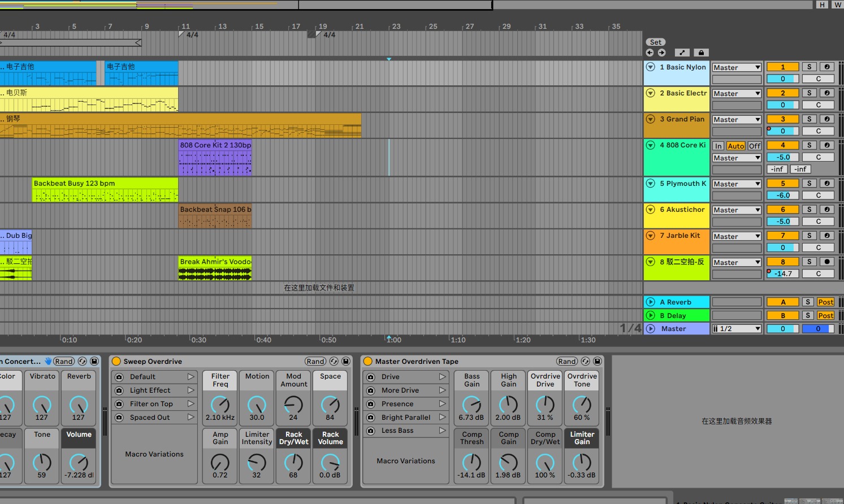
Task: Click camera icon beside Light Effect variation
Action: click(119, 390)
